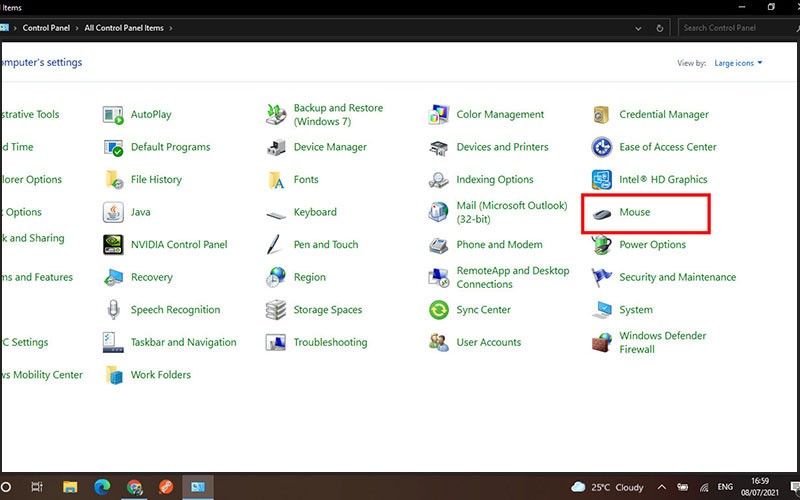Open the 'Storage Spaces' link text
800x500 pixels.
coord(328,310)
